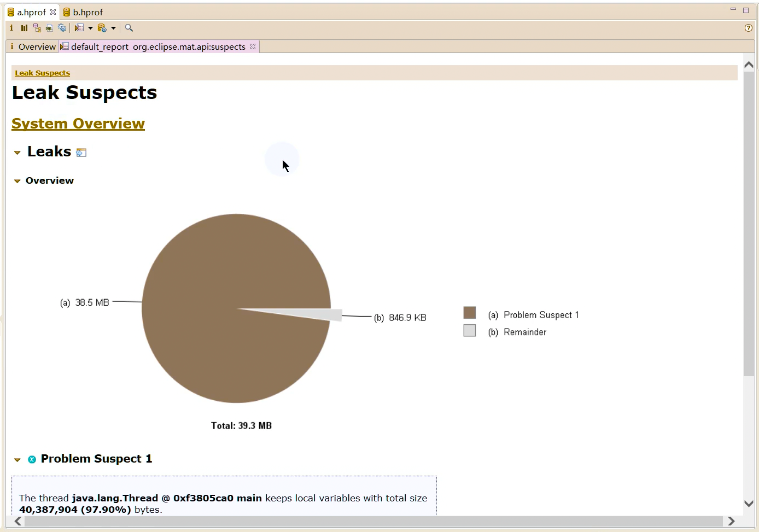
Task: Open the OQL query editor
Action: click(49, 28)
